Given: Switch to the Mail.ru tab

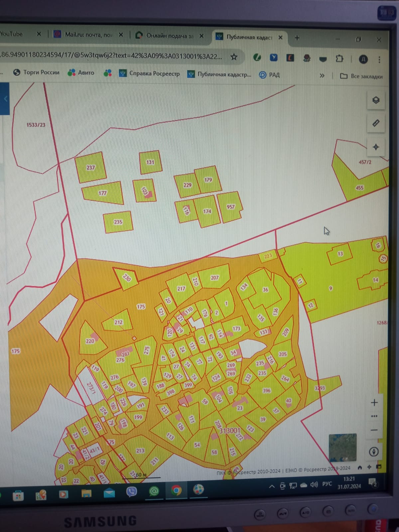Looking at the screenshot, I should pyautogui.click(x=88, y=35).
